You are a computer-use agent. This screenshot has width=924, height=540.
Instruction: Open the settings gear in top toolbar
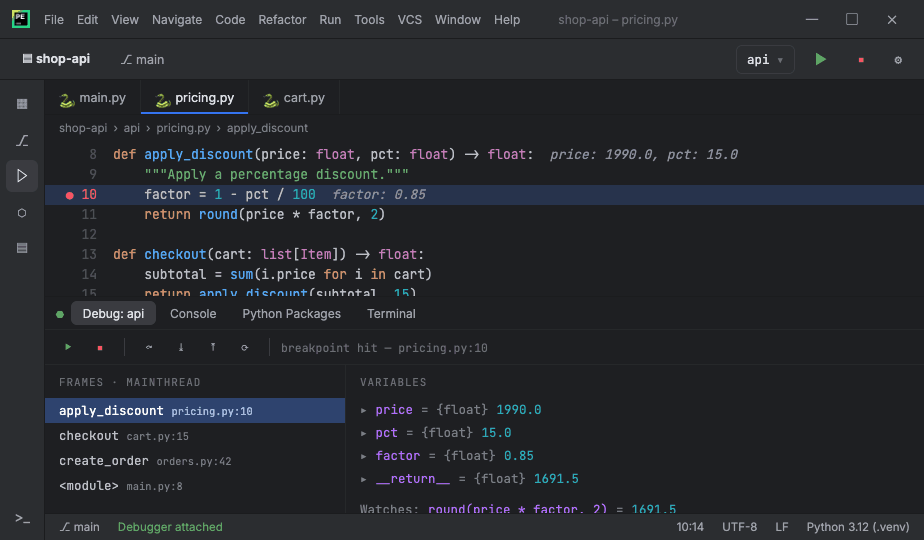pos(898,60)
